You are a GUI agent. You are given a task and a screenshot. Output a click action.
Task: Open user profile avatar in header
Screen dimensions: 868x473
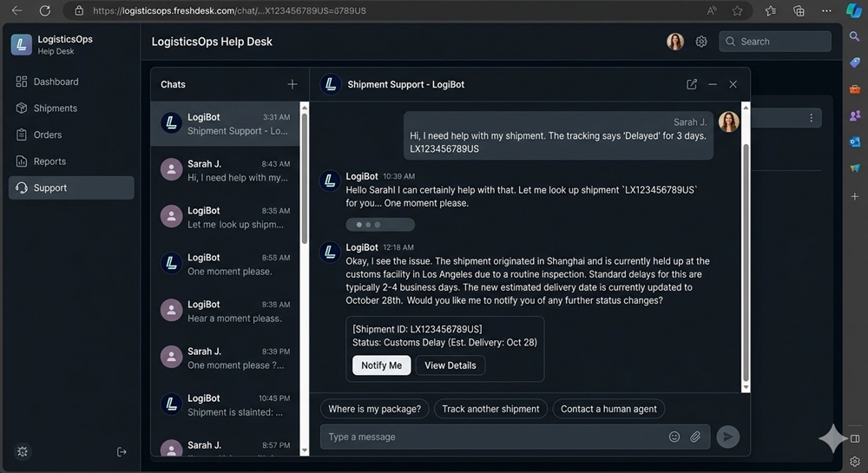tap(674, 42)
